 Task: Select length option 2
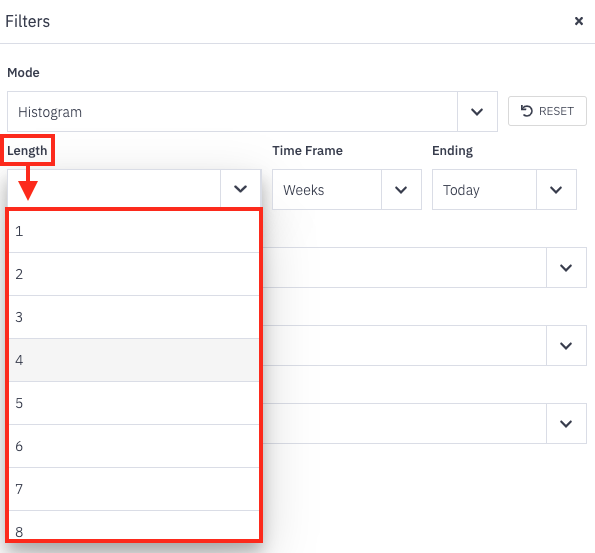[134, 274]
